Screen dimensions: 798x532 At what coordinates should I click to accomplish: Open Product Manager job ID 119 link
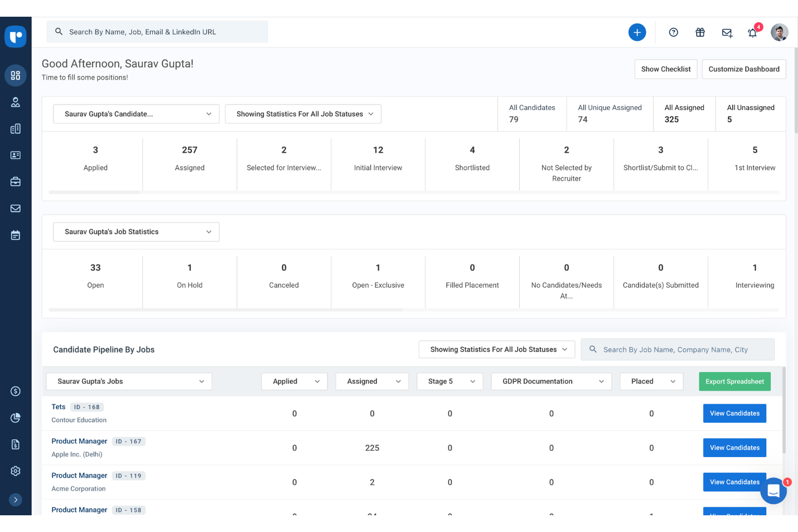coord(79,475)
